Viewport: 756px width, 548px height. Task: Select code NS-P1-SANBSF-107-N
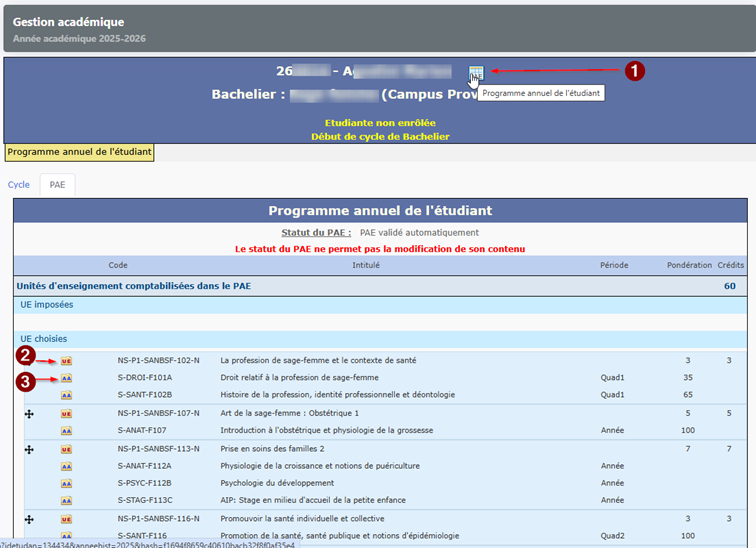tap(159, 413)
